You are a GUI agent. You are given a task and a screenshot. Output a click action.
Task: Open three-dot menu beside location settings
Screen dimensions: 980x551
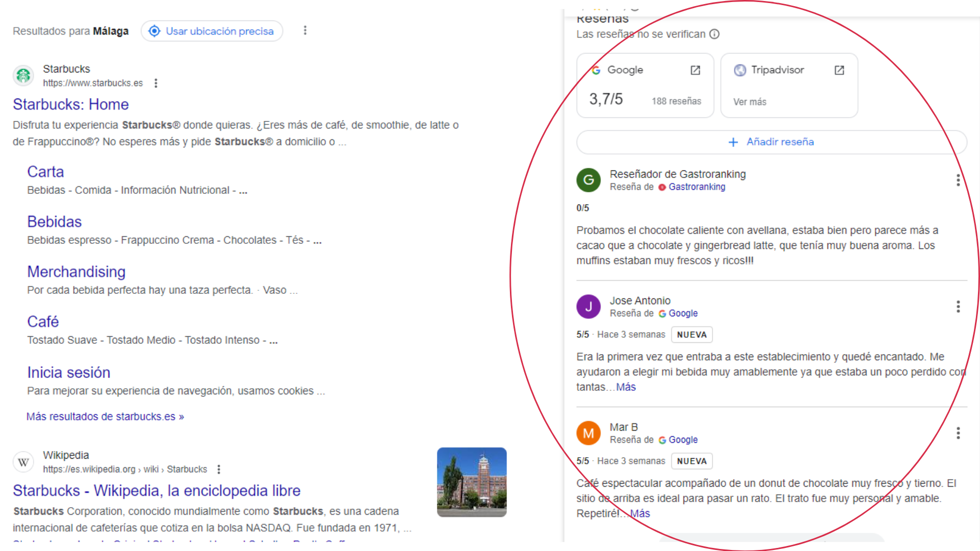pyautogui.click(x=305, y=31)
